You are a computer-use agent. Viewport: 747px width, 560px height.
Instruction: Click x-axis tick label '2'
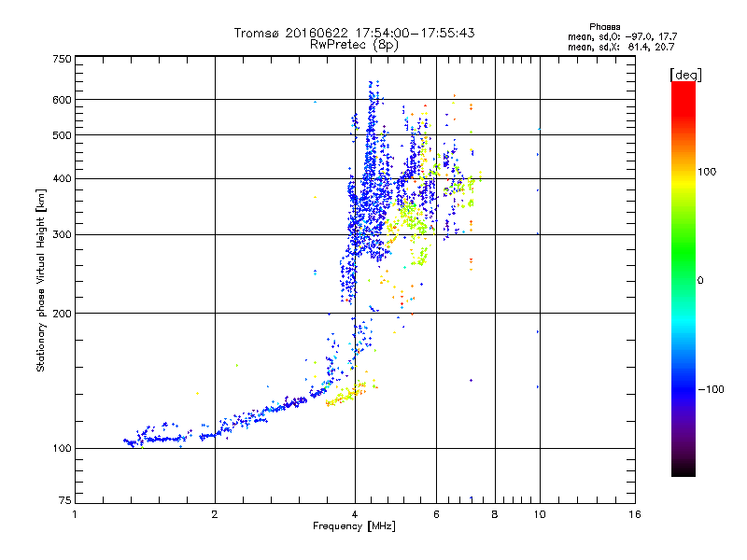tap(215, 514)
